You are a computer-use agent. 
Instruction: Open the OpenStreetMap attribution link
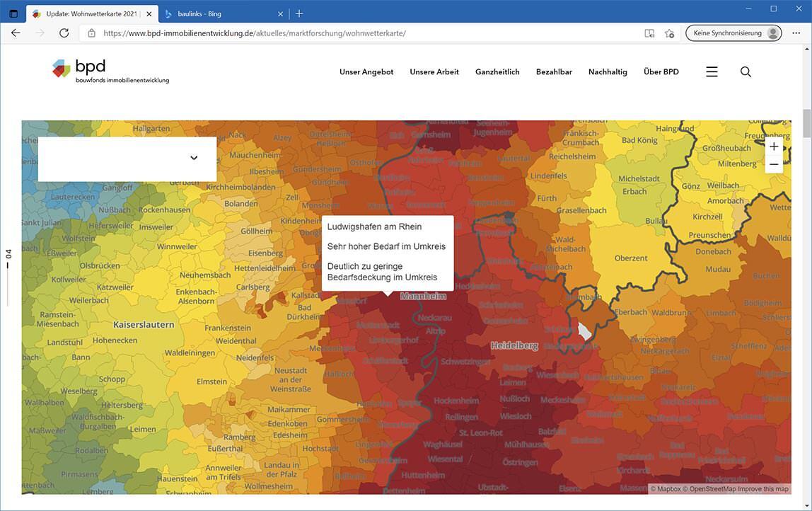tap(708, 489)
